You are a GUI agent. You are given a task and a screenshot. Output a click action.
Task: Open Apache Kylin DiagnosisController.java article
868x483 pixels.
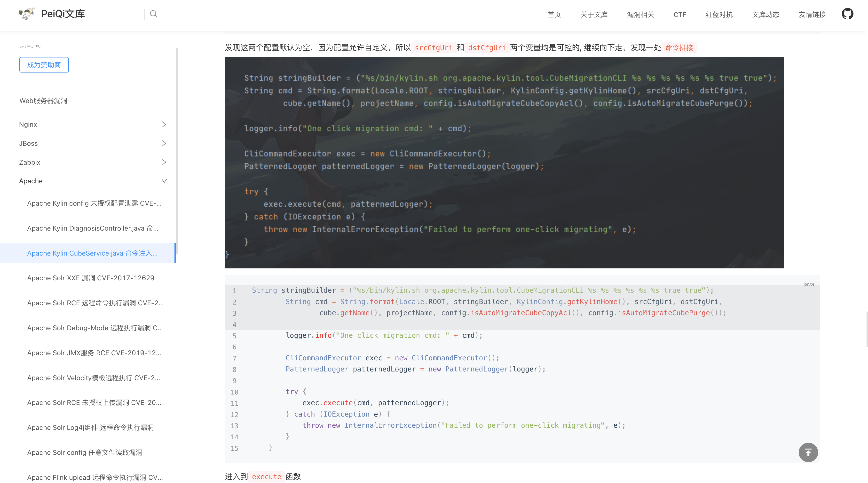93,228
